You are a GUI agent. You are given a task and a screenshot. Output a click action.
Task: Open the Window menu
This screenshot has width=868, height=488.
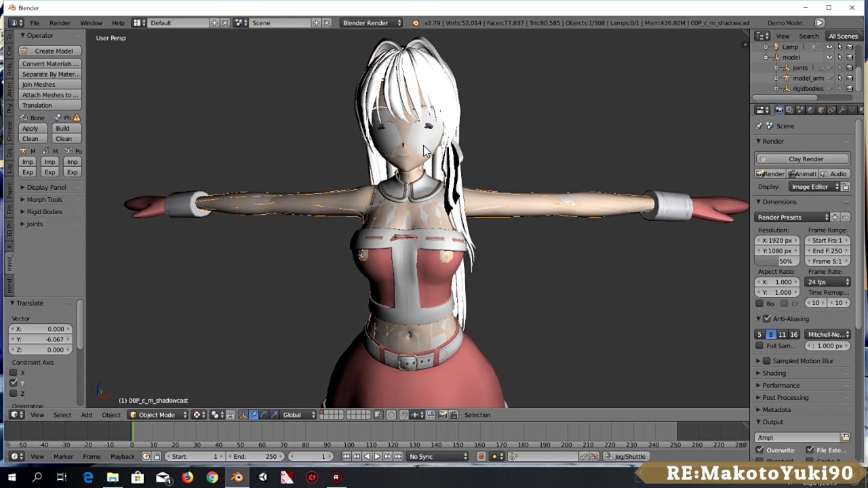coord(91,22)
